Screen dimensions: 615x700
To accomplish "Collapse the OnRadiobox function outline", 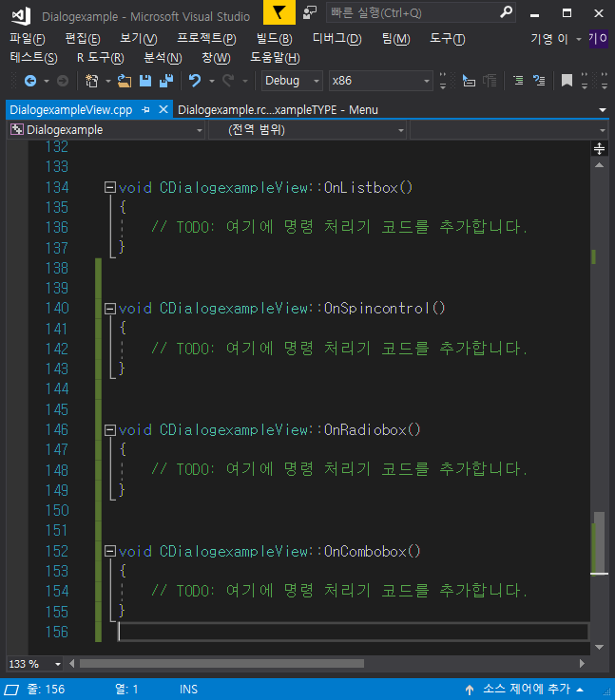I will [110, 430].
